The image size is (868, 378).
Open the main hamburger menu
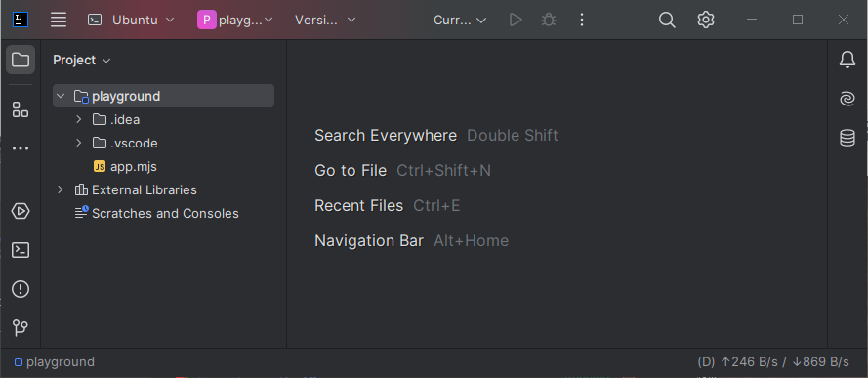(x=59, y=20)
